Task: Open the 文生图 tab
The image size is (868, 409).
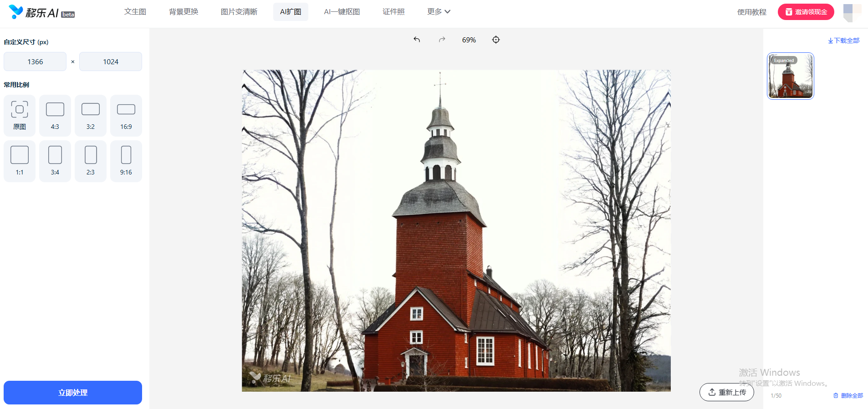Action: point(135,12)
